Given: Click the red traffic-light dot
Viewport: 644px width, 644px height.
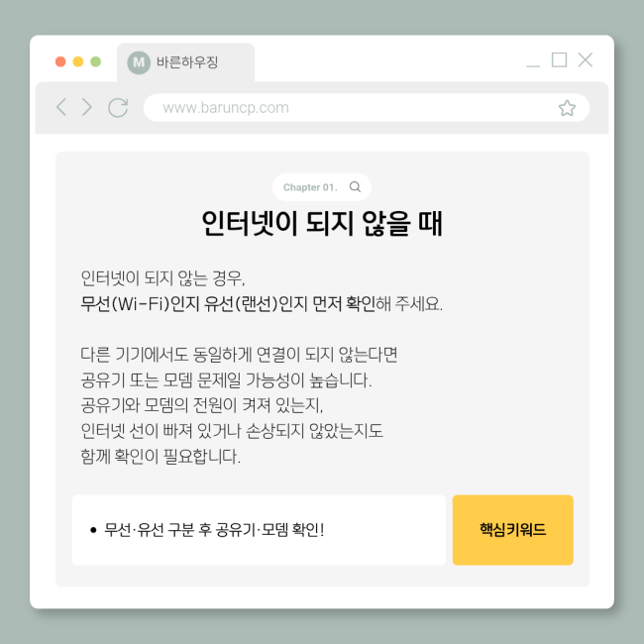Looking at the screenshot, I should [60, 61].
